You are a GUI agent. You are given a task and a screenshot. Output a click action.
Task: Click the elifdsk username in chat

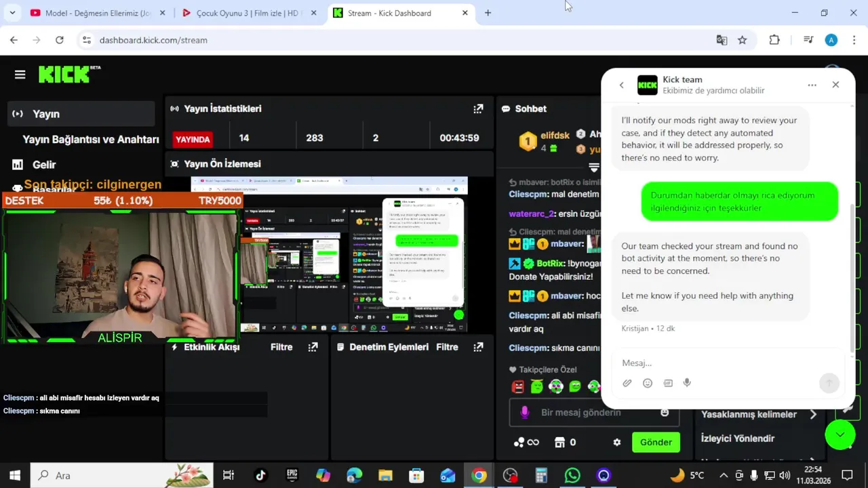555,136
